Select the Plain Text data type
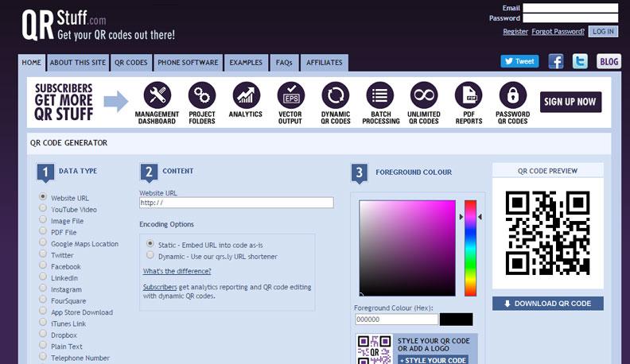Viewport: 630px width, 364px height. [x=43, y=345]
